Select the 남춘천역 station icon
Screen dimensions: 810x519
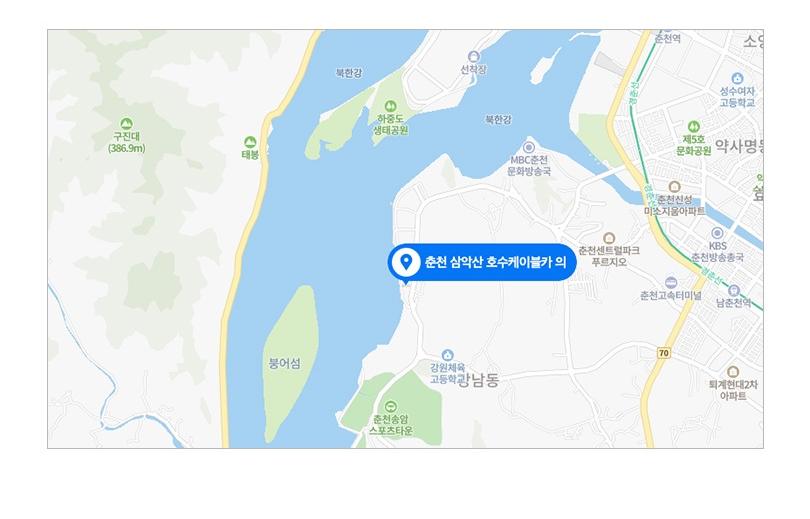(x=734, y=290)
